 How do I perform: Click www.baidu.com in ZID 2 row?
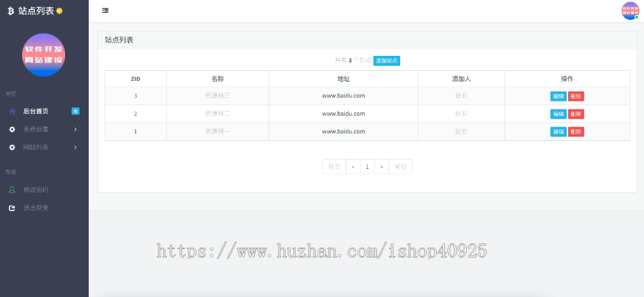point(343,114)
